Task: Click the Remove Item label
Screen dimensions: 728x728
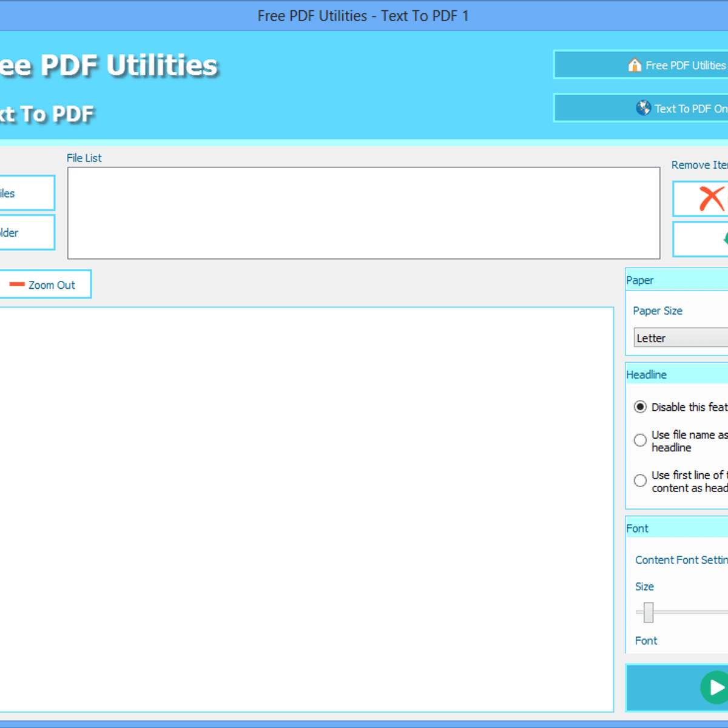Action: point(699,165)
